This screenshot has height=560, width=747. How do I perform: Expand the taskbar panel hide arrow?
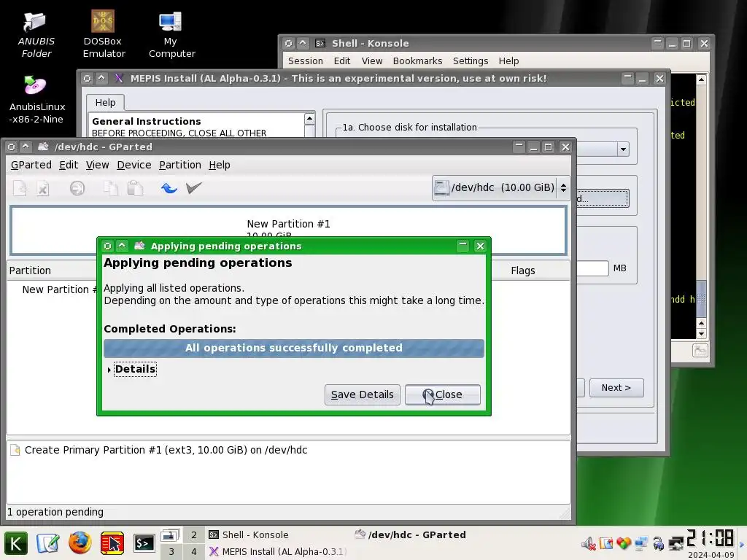(742, 544)
